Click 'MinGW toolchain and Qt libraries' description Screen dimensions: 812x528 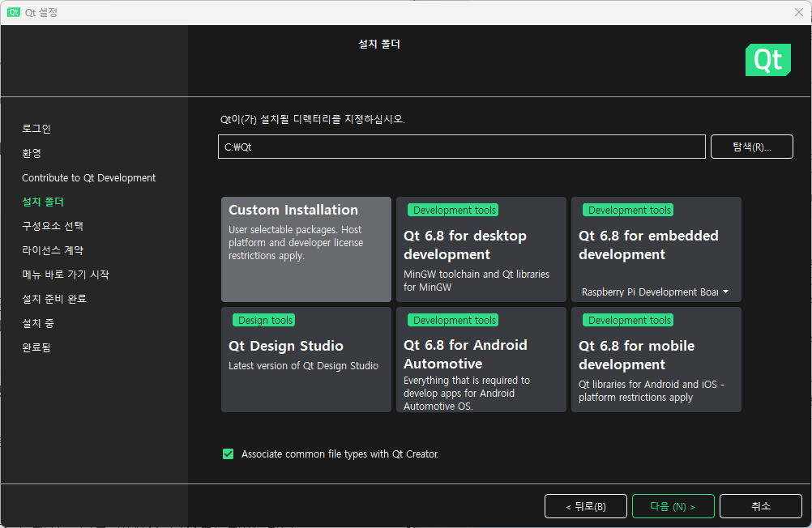[477, 280]
